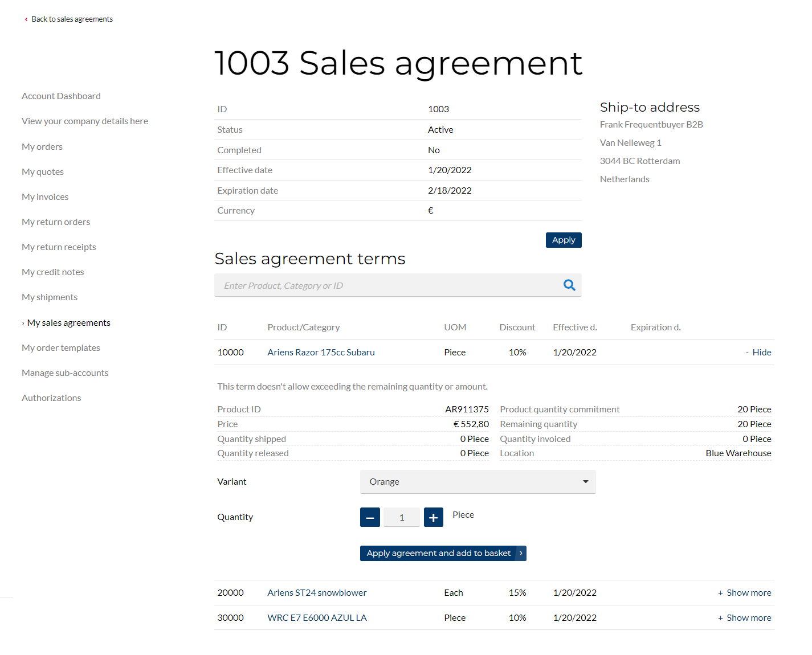812x655 pixels.
Task: Open My order templates
Action: coord(61,348)
